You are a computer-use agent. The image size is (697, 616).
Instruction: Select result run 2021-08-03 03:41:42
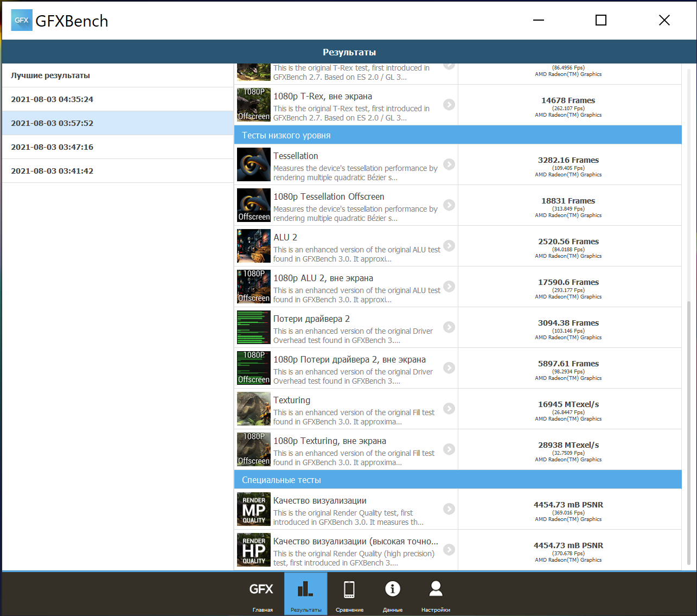118,171
